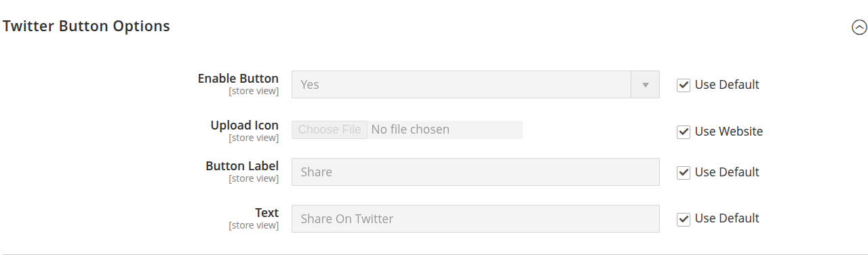The image size is (868, 255).
Task: Uncheck the Use Default checkbox in the Text row
Action: click(684, 219)
